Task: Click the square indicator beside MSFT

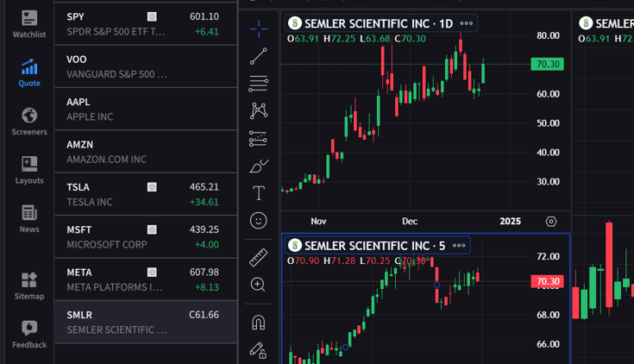Action: (x=152, y=229)
